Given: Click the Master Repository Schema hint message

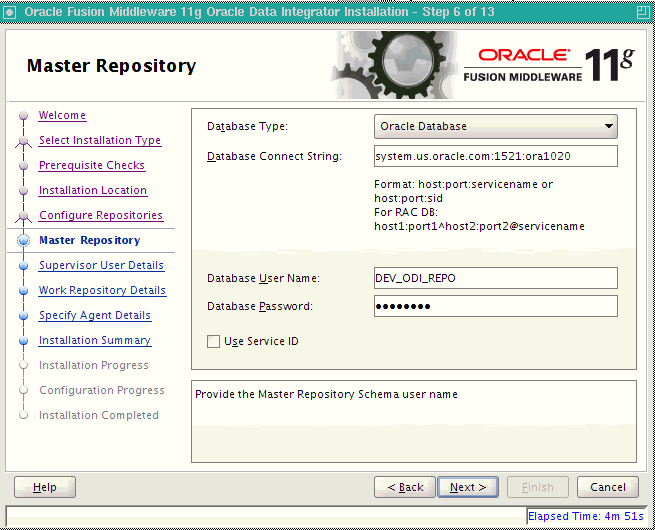Looking at the screenshot, I should (x=326, y=395).
